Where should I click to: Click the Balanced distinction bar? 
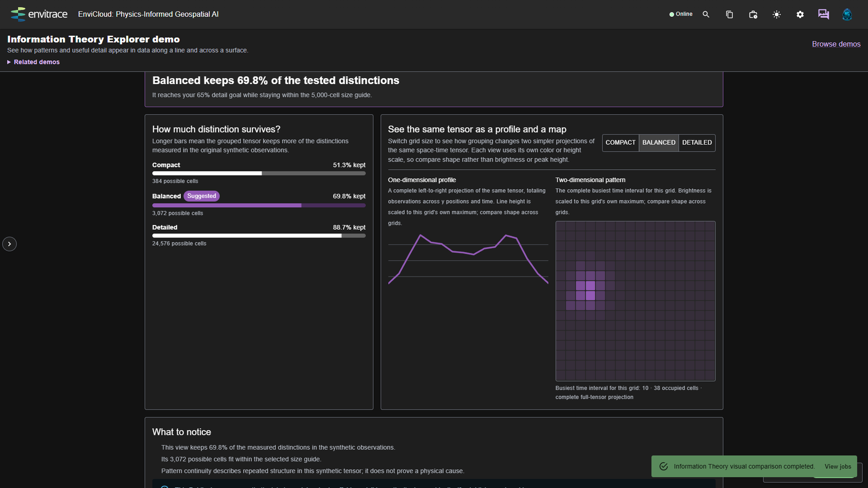259,206
